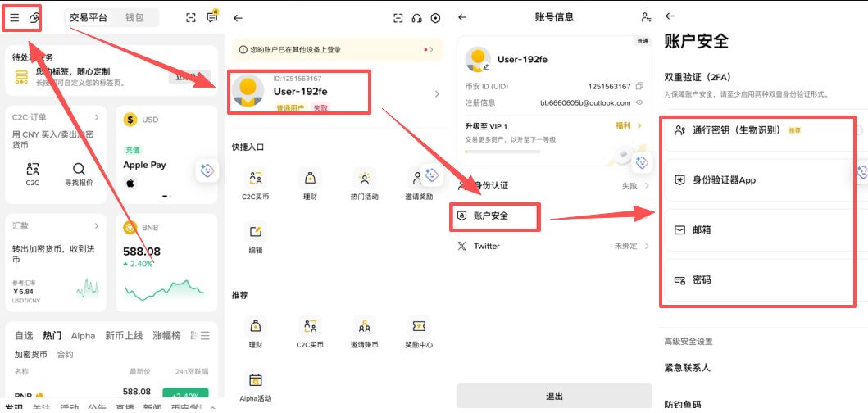Image resolution: width=868 pixels, height=413 pixels.
Task: Open the Twitter 未绑定 row
Action: pyautogui.click(x=553, y=246)
